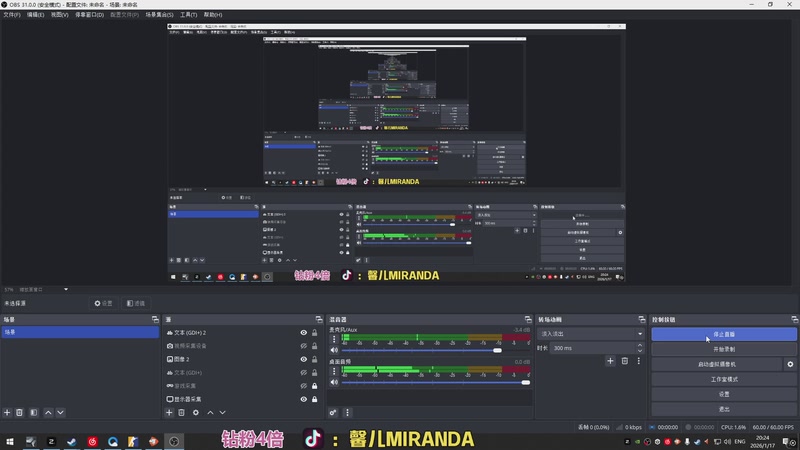Pop out the Sources dock panel
Screen dimensions: 800x450
pyautogui.click(x=319, y=319)
